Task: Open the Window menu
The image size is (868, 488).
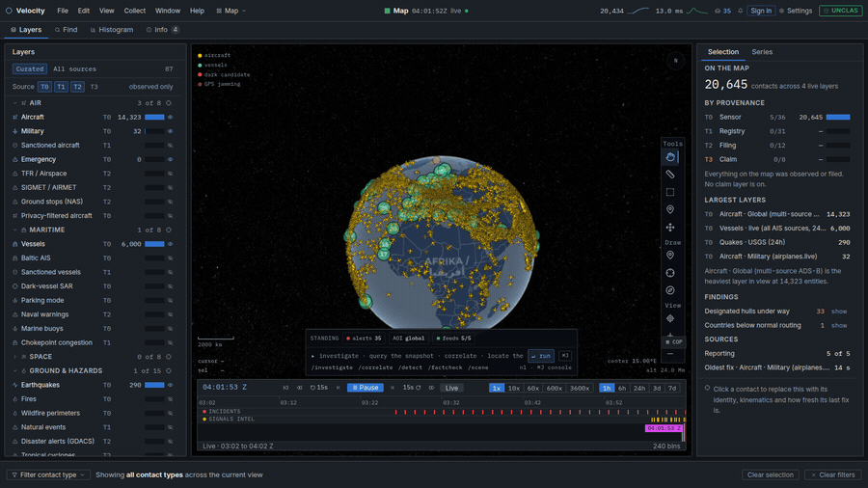Action: click(167, 11)
